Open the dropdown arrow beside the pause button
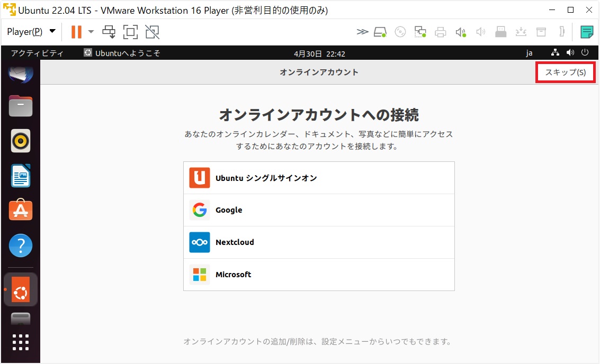The height and width of the screenshot is (364, 600). pos(91,32)
